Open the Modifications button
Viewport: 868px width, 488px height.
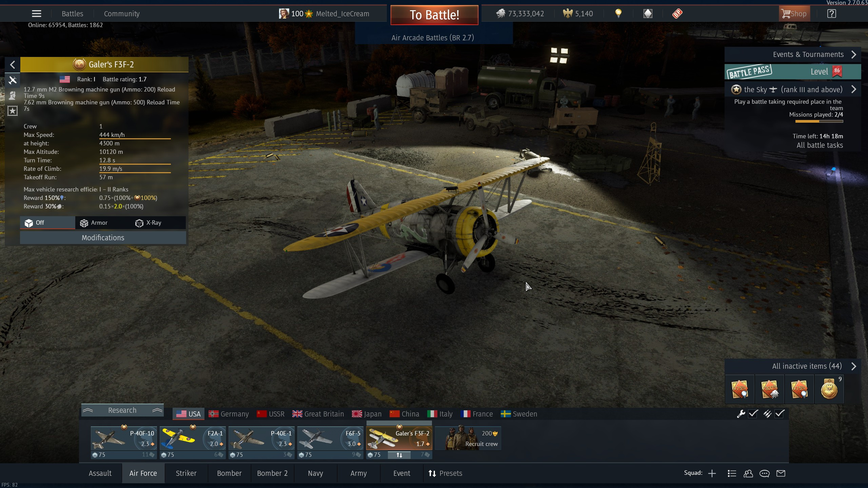coord(103,238)
